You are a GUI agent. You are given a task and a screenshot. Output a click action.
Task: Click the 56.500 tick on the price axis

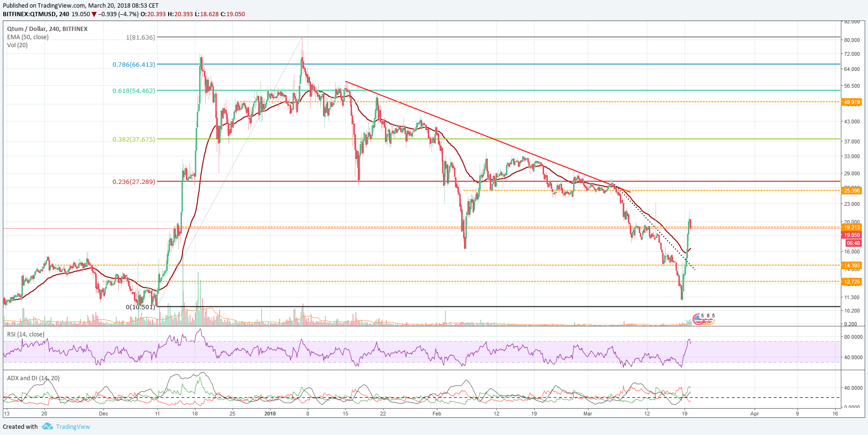click(852, 86)
